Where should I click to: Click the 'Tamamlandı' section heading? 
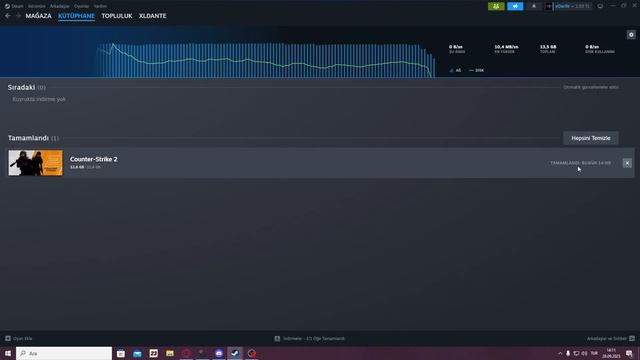28,138
